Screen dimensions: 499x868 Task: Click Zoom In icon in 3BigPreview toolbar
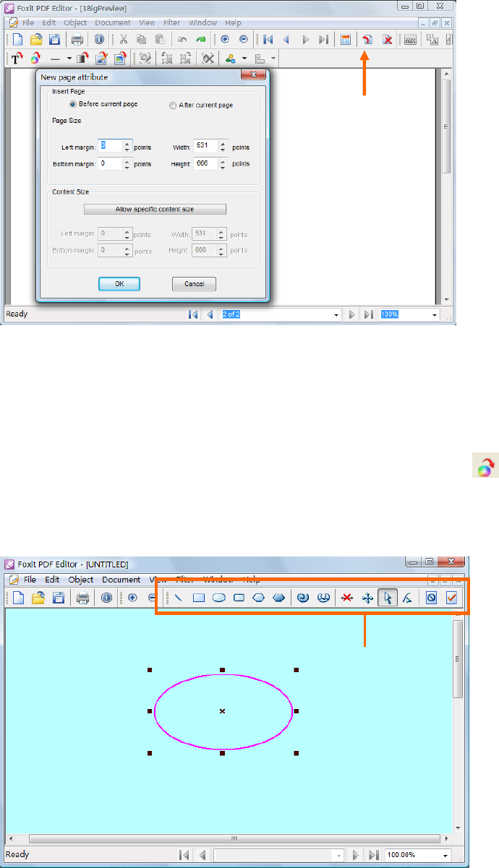coord(225,40)
